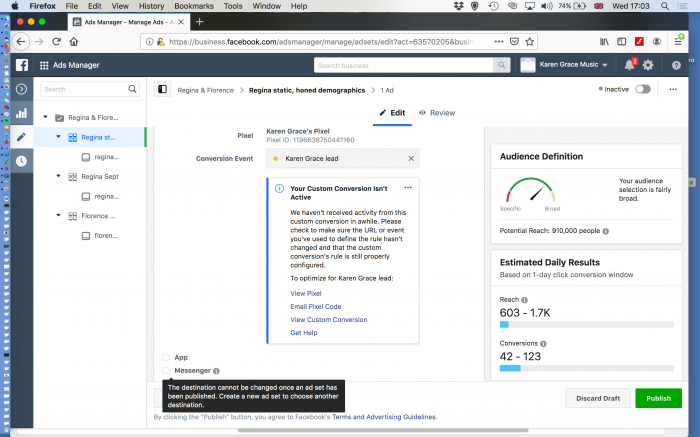The image size is (700, 437).
Task: Click the info icon next to Reach
Action: [525, 300]
